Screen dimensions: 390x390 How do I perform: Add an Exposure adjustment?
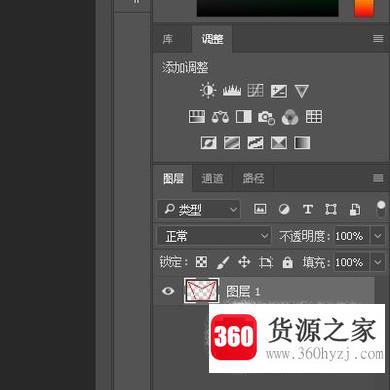pos(279,91)
